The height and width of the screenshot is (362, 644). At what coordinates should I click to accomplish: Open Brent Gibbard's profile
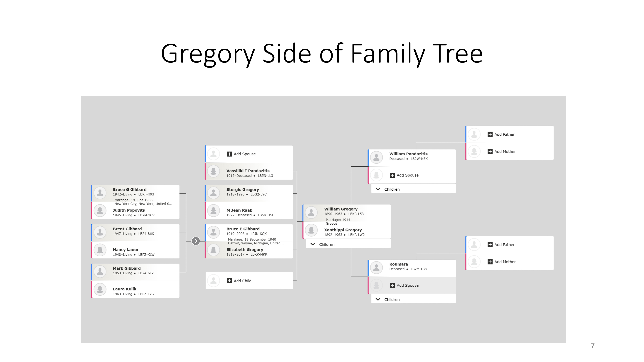point(127,229)
